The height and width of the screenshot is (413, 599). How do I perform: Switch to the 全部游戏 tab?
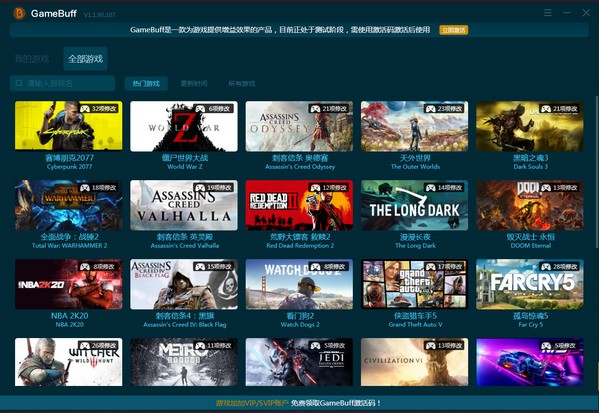coord(86,59)
